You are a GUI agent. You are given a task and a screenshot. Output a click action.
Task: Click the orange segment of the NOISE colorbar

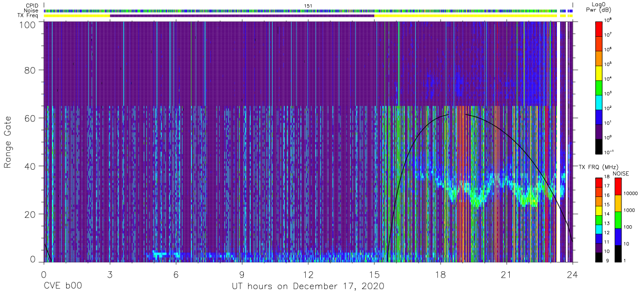[x=618, y=203]
